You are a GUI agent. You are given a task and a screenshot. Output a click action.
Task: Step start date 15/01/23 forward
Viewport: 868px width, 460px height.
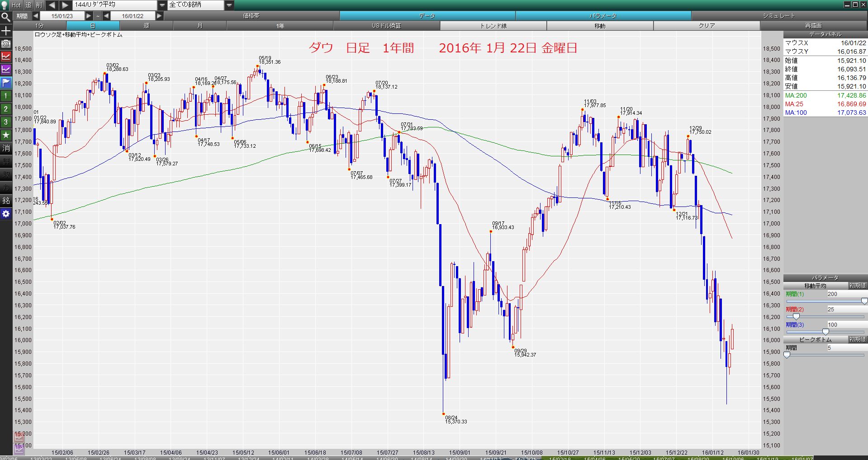89,16
